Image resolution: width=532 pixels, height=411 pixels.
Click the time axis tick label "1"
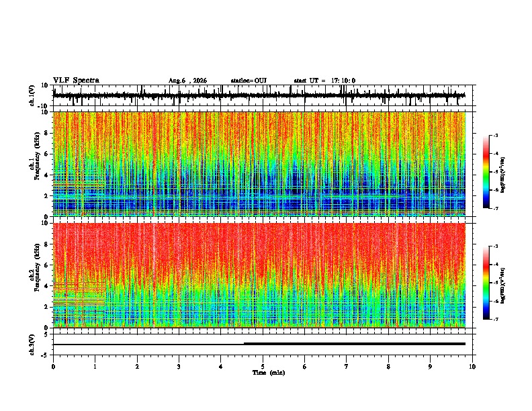(x=95, y=367)
